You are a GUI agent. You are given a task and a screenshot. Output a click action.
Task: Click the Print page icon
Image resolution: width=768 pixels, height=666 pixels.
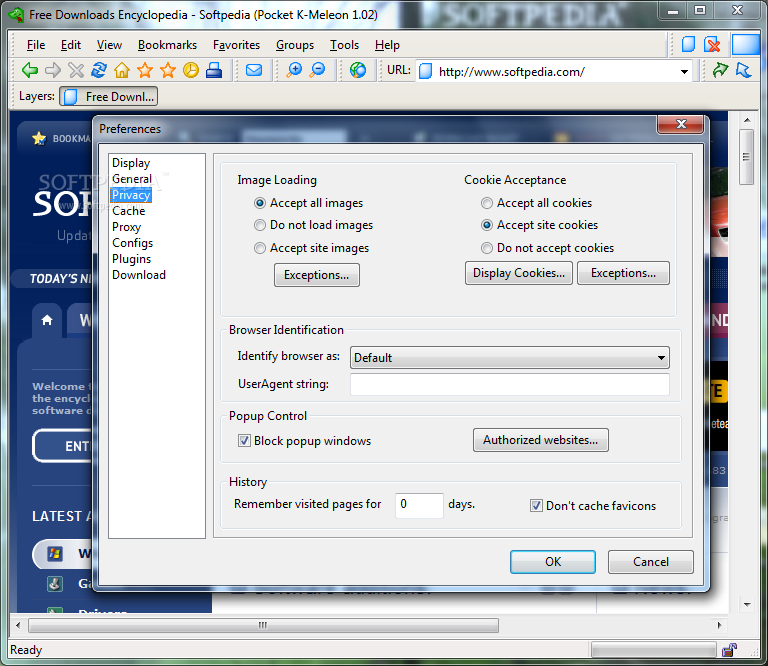[214, 71]
